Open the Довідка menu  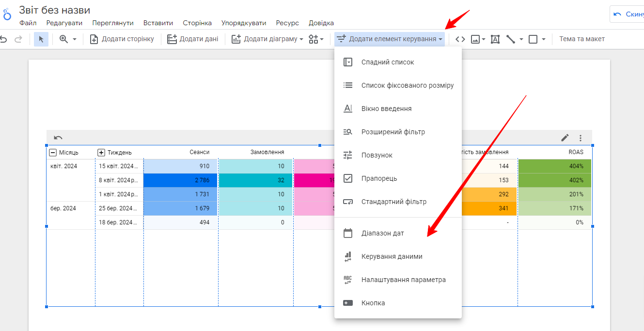(x=321, y=23)
